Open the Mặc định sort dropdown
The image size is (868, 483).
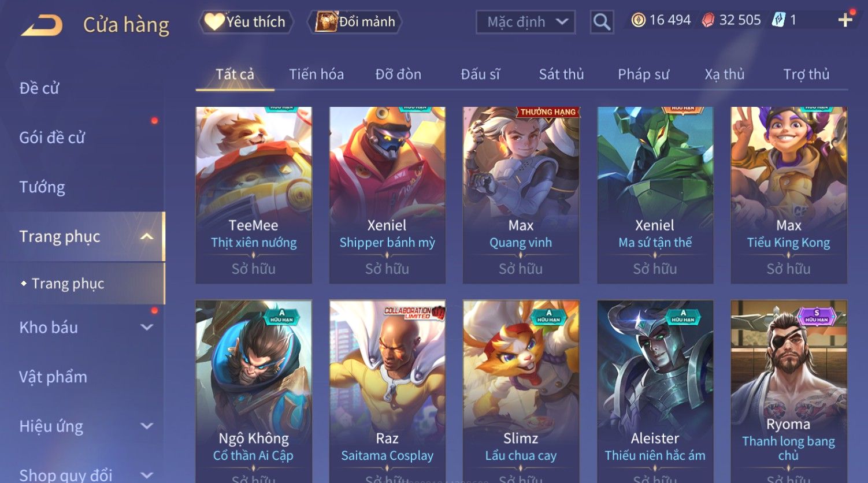[526, 22]
